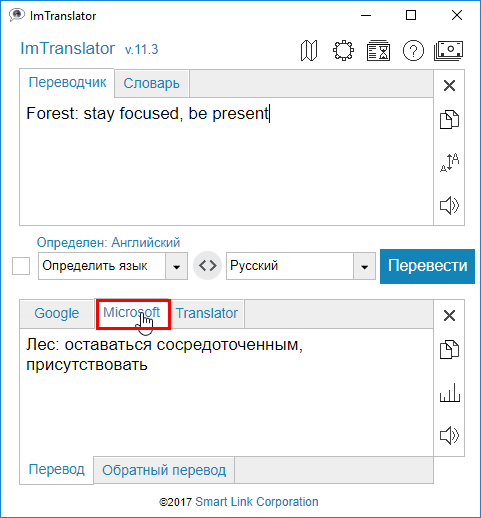Switch to the Переводчик tab

(x=67, y=83)
